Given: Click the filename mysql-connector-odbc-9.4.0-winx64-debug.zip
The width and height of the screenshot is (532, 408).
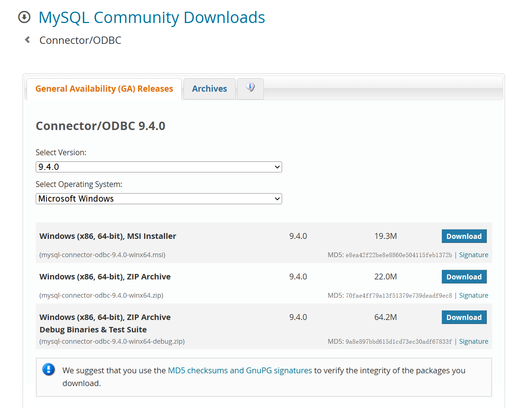Looking at the screenshot, I should (112, 342).
